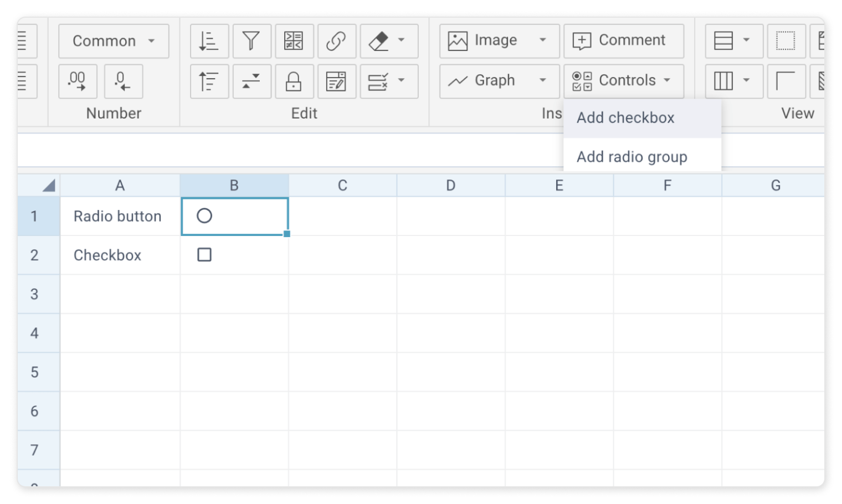Select row 1 header
Viewport: 842px width, 504px height.
pos(39,217)
